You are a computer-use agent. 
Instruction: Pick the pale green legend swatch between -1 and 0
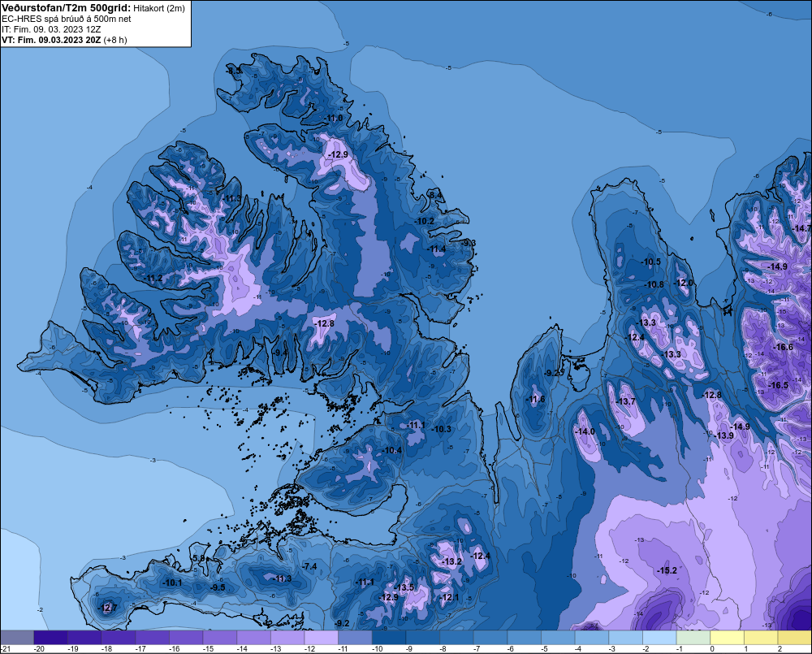coord(693,637)
